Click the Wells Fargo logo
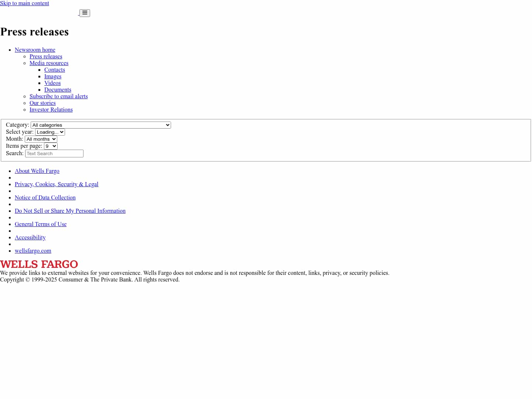Viewport: 532px width, 399px height. click(39, 265)
